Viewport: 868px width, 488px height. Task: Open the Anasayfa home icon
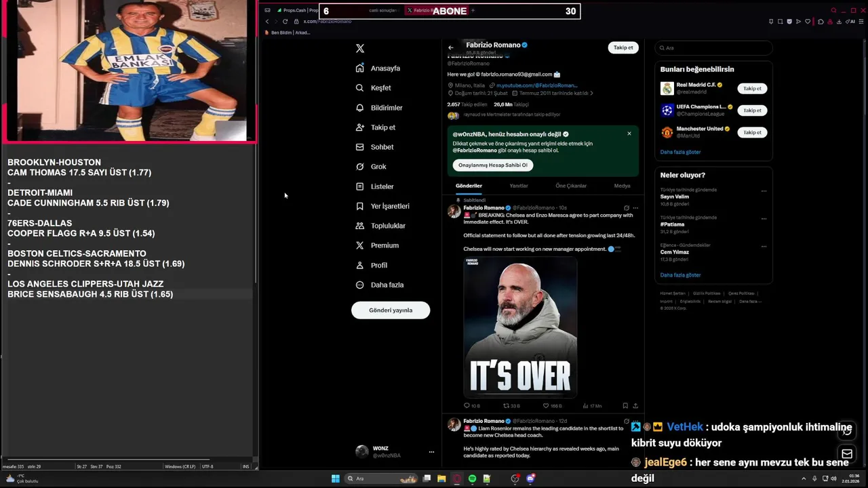(360, 68)
